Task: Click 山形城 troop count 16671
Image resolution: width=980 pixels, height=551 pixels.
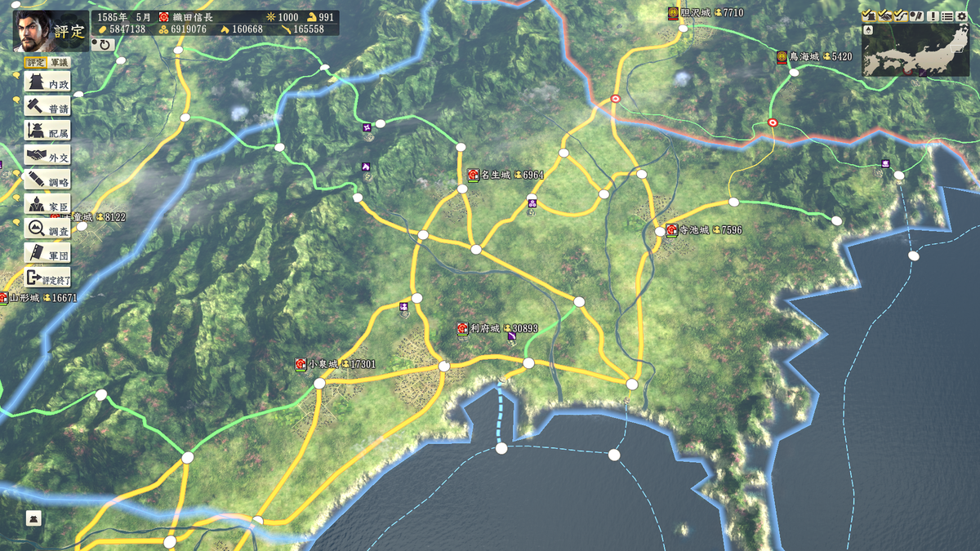Action: [64, 298]
